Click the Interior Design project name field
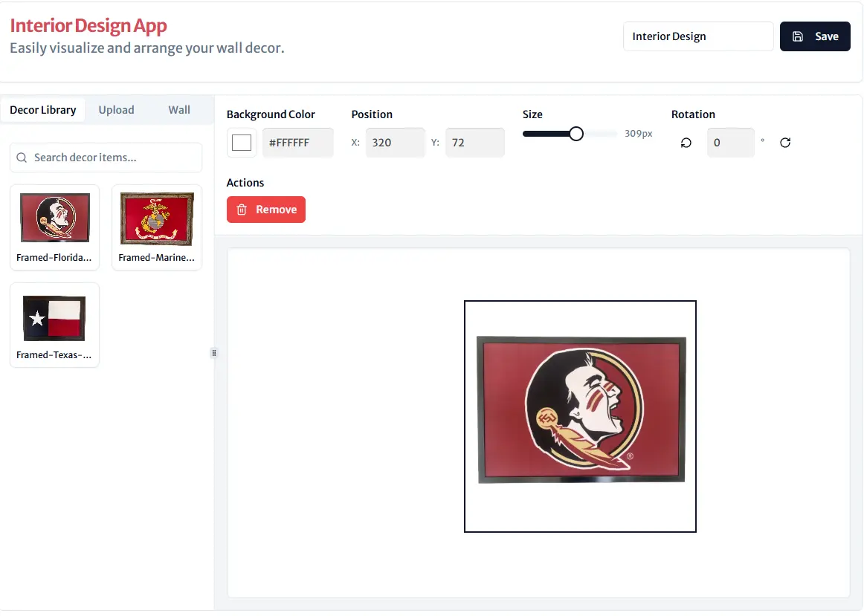The height and width of the screenshot is (616, 864). click(x=698, y=36)
